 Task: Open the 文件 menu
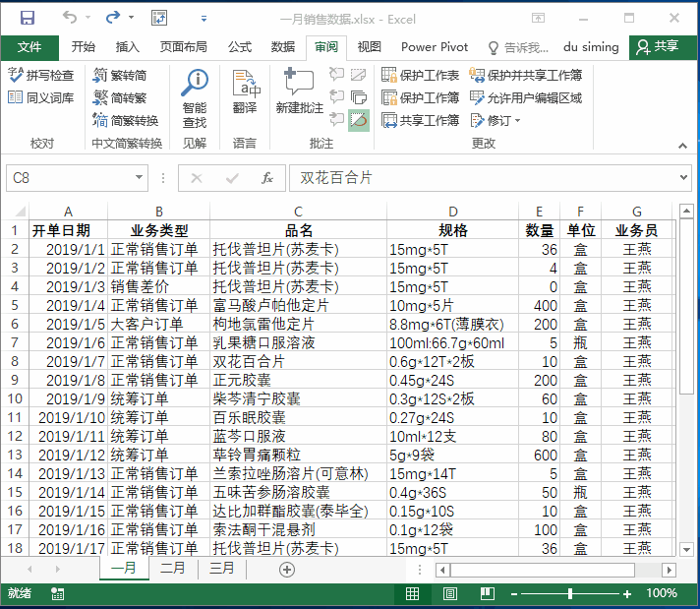point(29,47)
